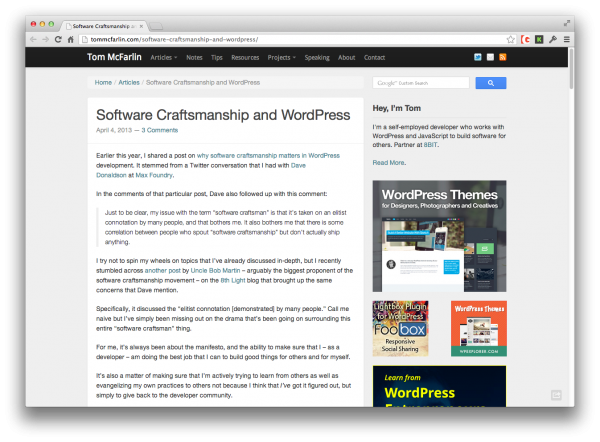Open the Uncle Bob Martin link

(x=215, y=271)
